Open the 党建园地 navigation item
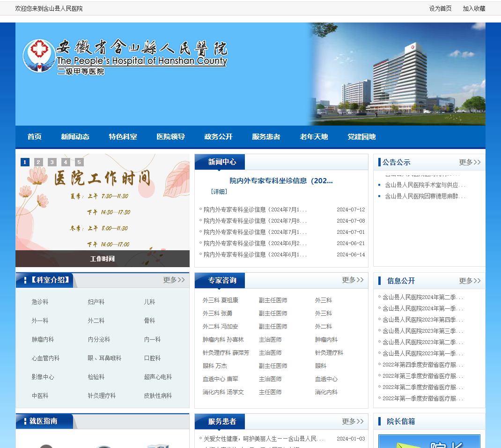Screen dimensions: 501x448 [x=361, y=137]
